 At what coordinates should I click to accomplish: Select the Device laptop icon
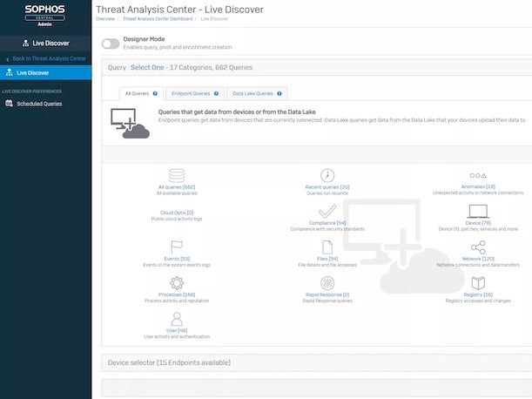(x=477, y=212)
